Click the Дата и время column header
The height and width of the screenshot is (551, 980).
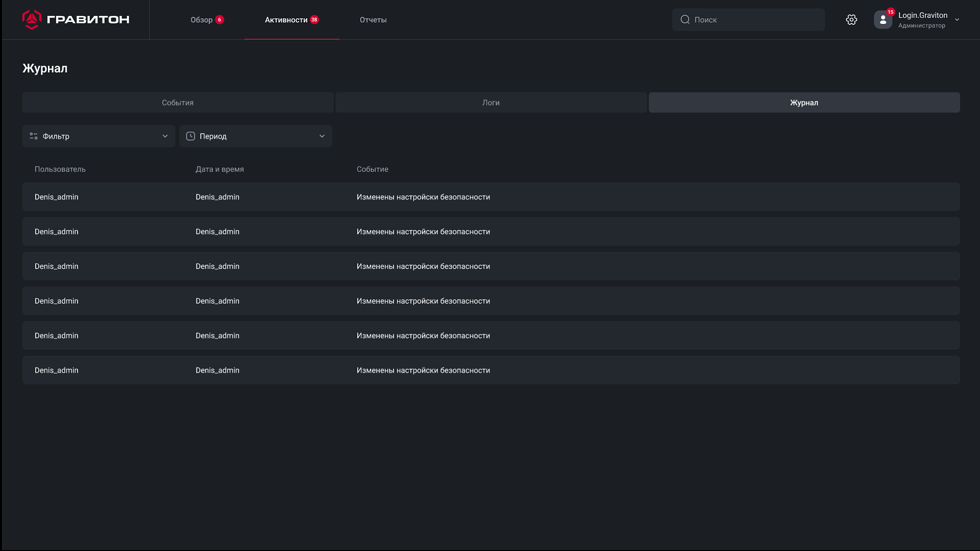(219, 169)
